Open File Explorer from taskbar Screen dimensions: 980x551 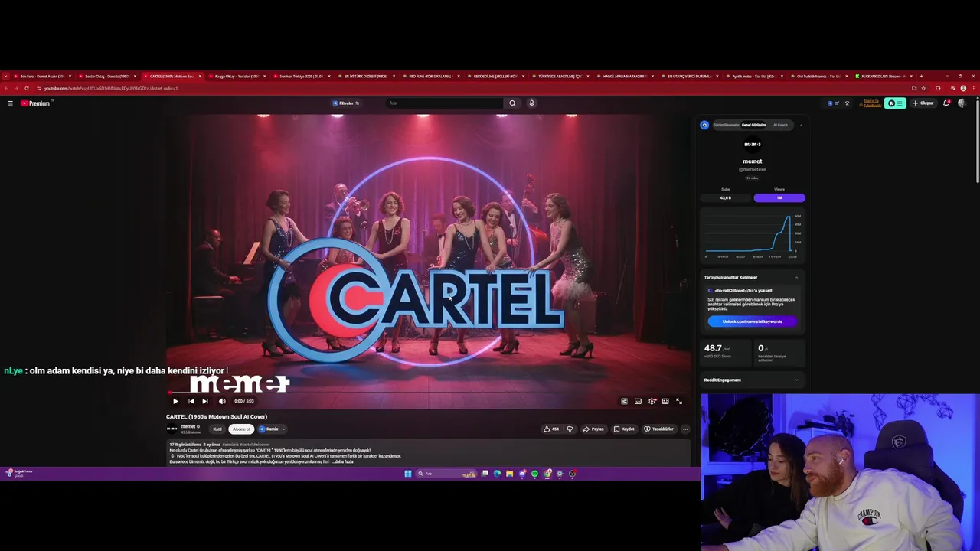pos(509,474)
